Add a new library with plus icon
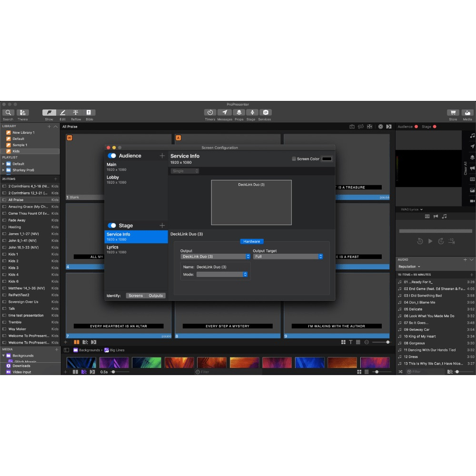The image size is (476, 476). [49, 126]
